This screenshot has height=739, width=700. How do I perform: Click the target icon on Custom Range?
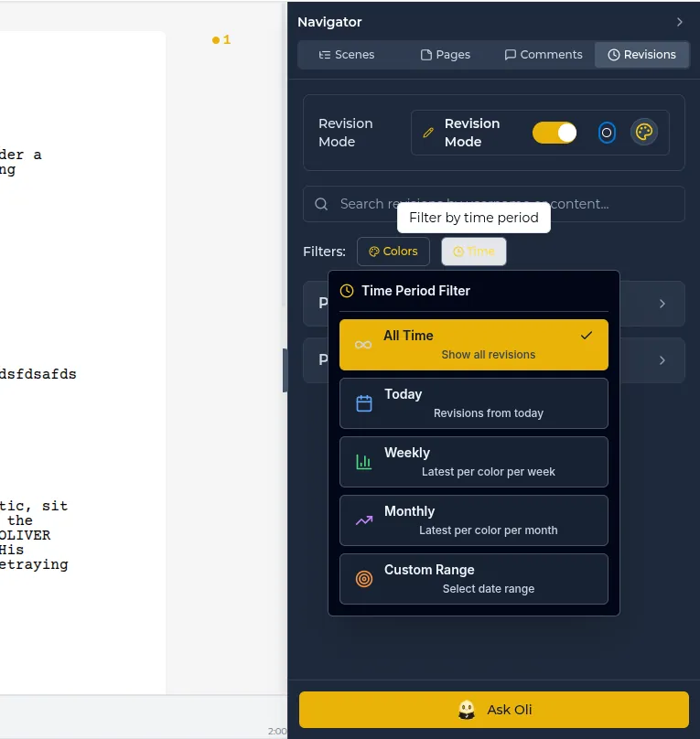tap(364, 579)
